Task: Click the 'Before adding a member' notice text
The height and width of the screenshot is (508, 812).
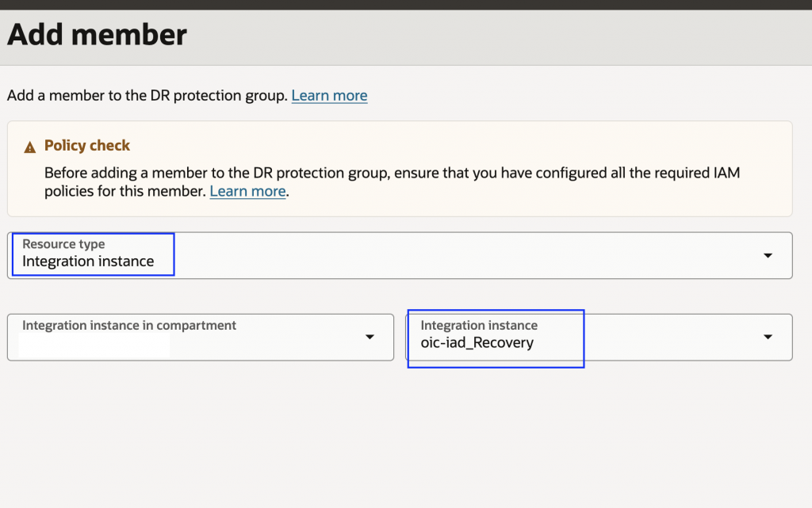Action: click(119, 173)
